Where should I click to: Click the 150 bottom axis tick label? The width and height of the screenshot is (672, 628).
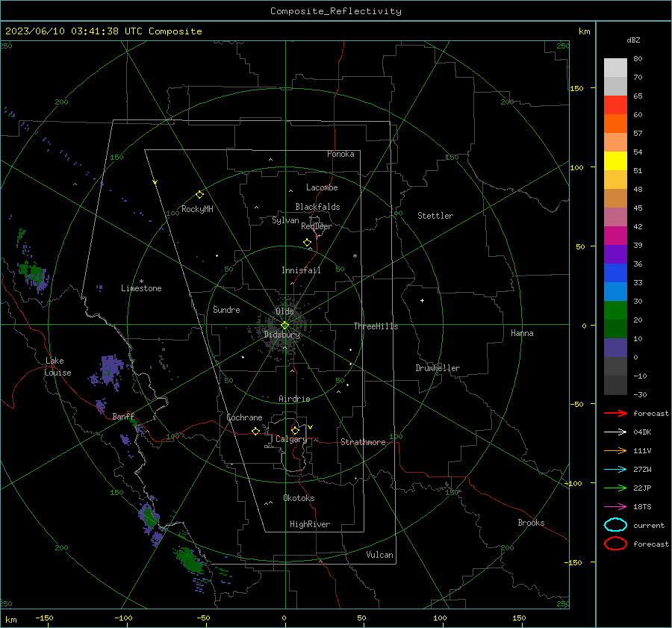tap(519, 618)
